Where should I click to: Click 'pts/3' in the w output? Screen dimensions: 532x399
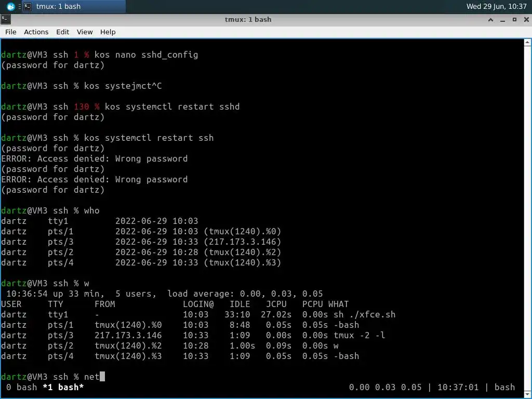(x=60, y=335)
